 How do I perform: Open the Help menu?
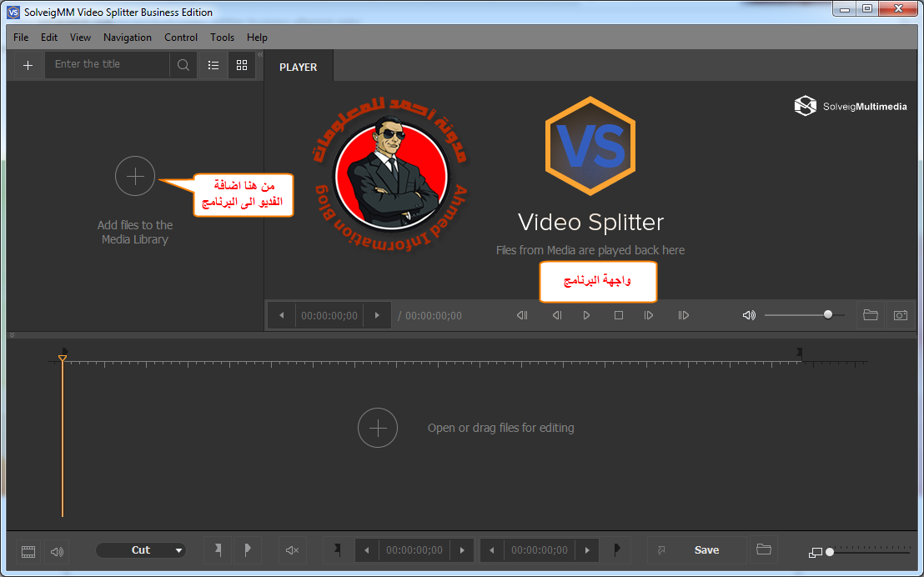tap(257, 38)
